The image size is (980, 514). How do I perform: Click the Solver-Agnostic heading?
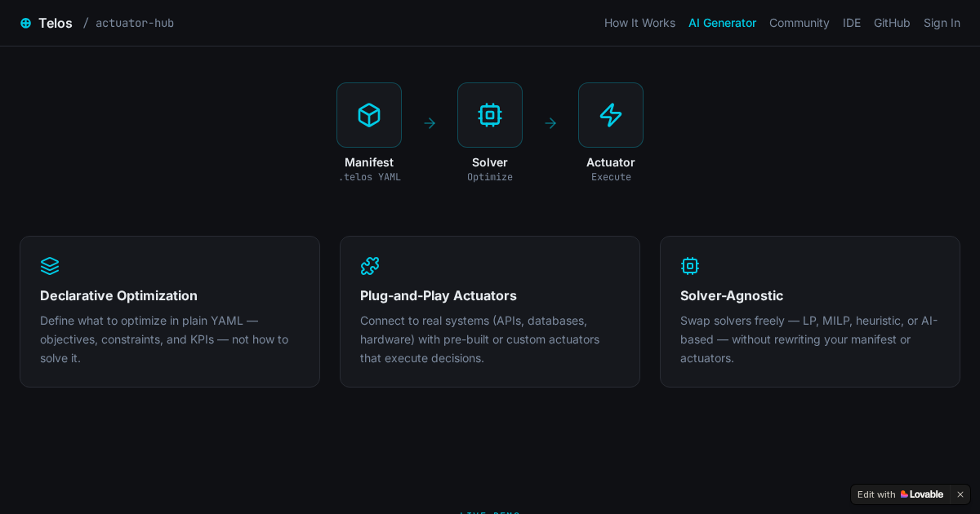pos(732,295)
